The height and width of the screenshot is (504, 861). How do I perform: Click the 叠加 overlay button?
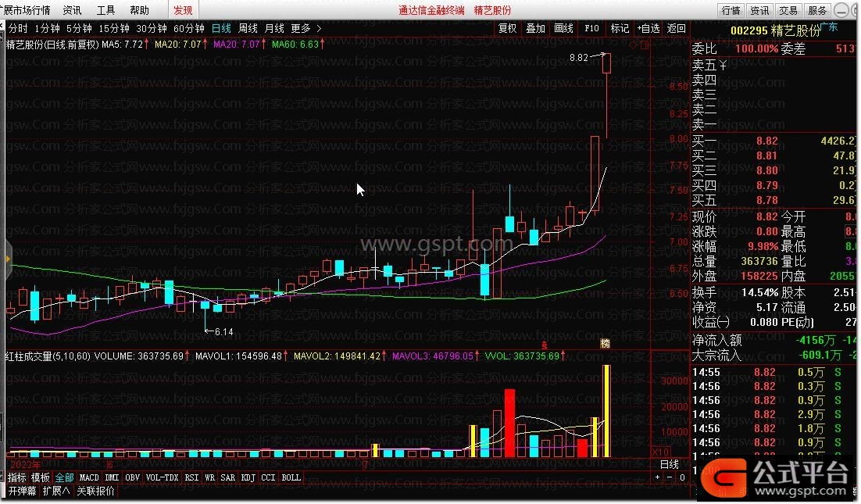(x=535, y=28)
